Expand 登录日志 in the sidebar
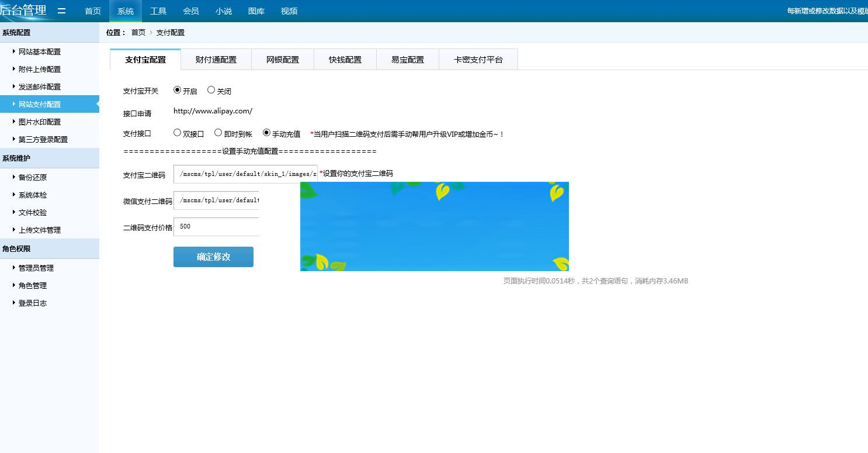 (x=32, y=303)
